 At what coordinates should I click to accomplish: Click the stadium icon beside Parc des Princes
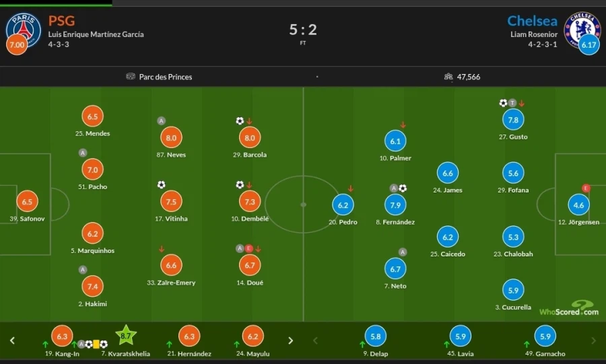[x=131, y=77]
